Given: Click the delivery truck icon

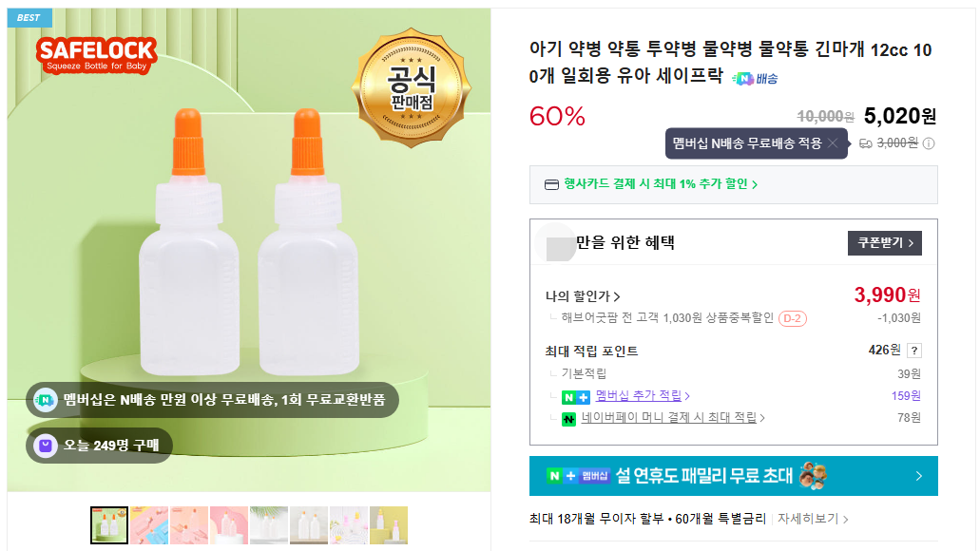Looking at the screenshot, I should coord(865,143).
